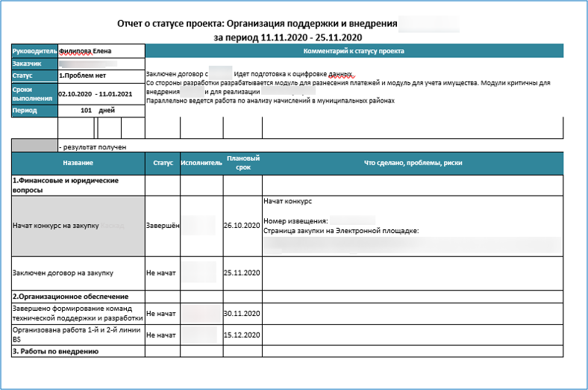Select the 'Заказчик' label cell

[x=34, y=64]
